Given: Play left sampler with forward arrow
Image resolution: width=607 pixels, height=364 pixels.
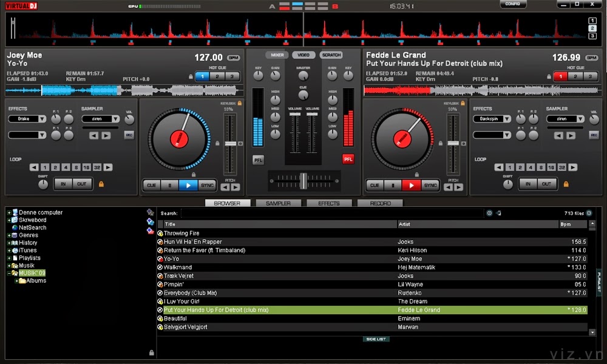Looking at the screenshot, I should (106, 135).
